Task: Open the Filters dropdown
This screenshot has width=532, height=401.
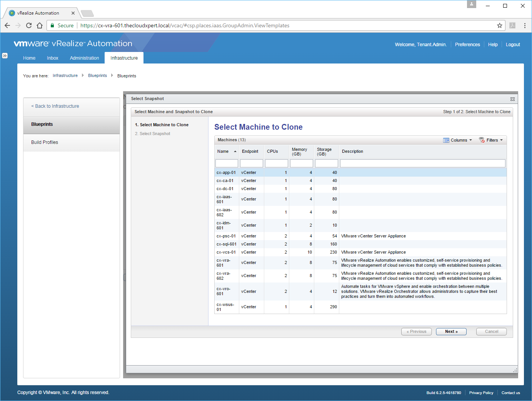Action: click(x=491, y=140)
